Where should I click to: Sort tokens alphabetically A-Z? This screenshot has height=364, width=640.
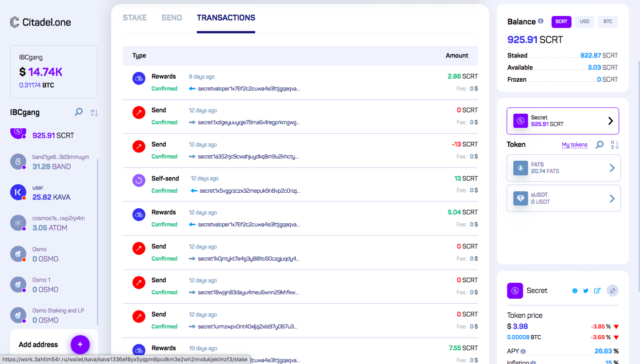click(x=615, y=145)
